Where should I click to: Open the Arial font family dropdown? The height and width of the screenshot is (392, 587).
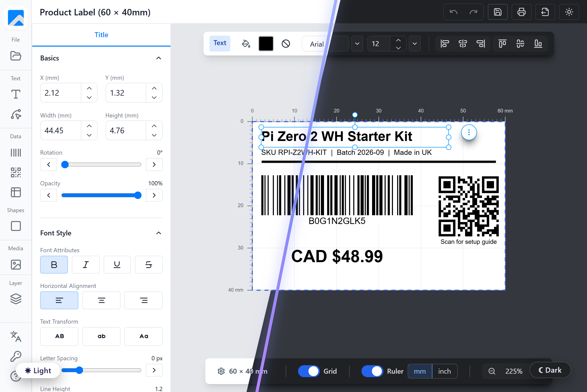click(x=357, y=44)
